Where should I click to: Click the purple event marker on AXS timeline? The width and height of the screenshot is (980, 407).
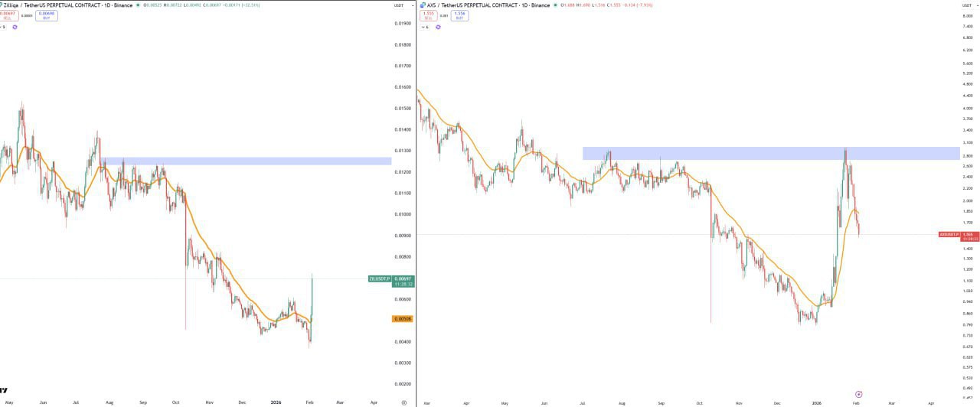(858, 394)
